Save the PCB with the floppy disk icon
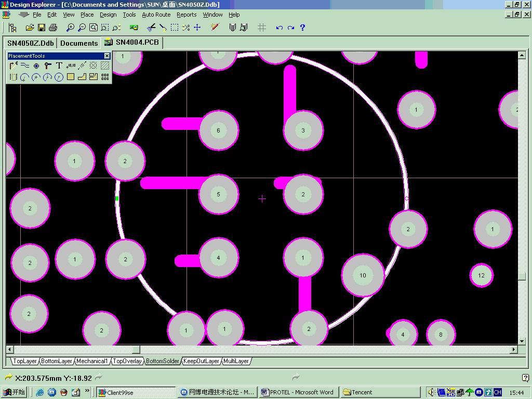532x399 pixels. [x=41, y=28]
